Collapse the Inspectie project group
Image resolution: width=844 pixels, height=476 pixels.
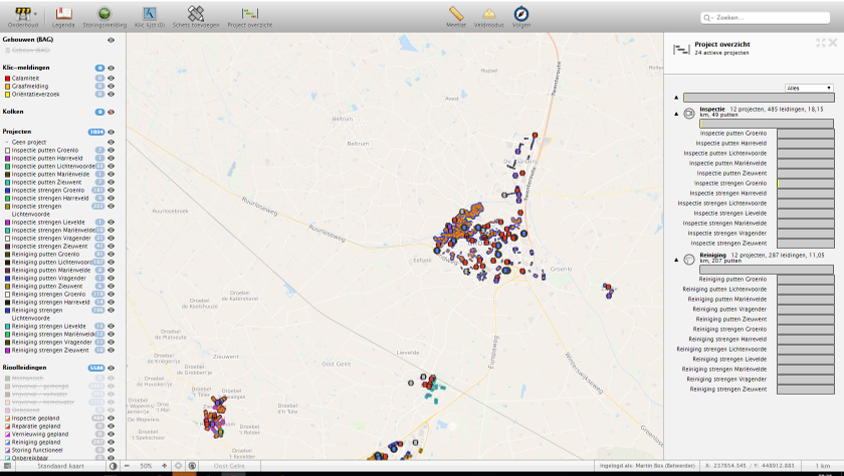coord(677,114)
